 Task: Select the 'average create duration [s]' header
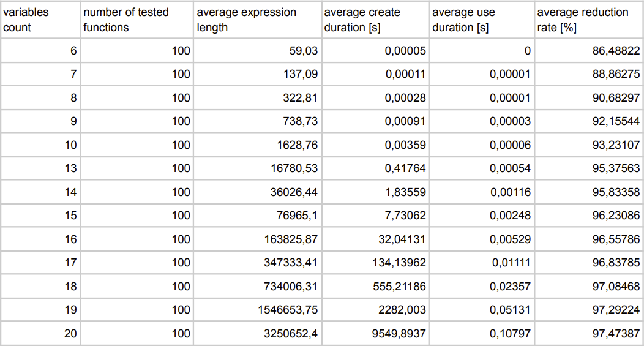point(375,20)
